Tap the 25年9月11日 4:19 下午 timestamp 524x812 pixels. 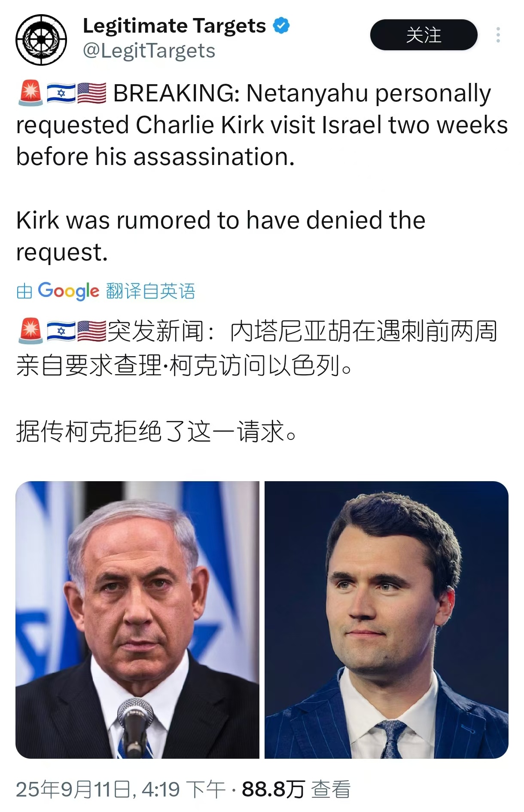click(120, 789)
